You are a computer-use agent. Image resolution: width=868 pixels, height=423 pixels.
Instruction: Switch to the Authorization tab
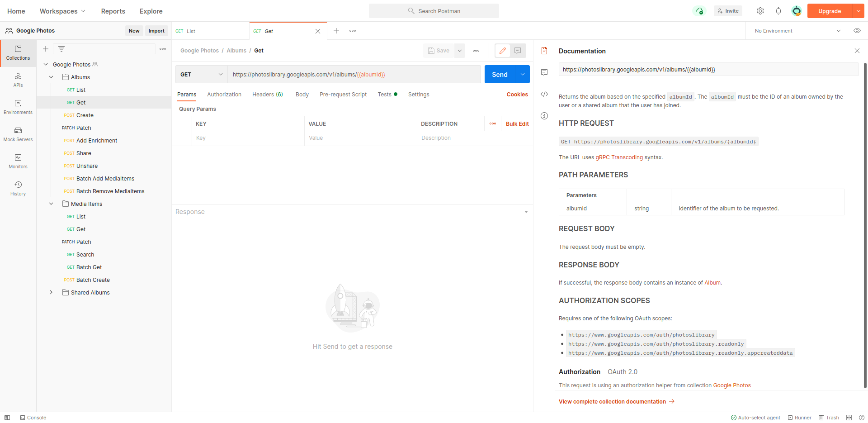pyautogui.click(x=224, y=95)
